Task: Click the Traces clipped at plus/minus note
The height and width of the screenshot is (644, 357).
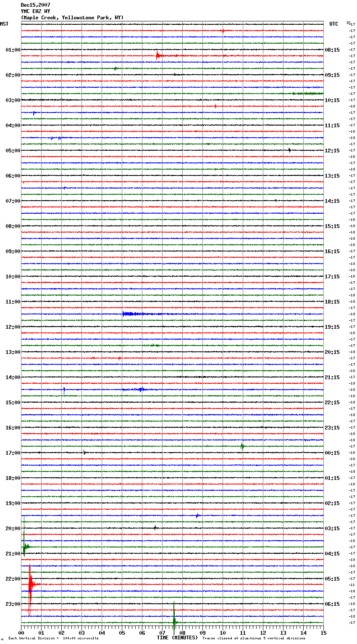Action: point(254,639)
